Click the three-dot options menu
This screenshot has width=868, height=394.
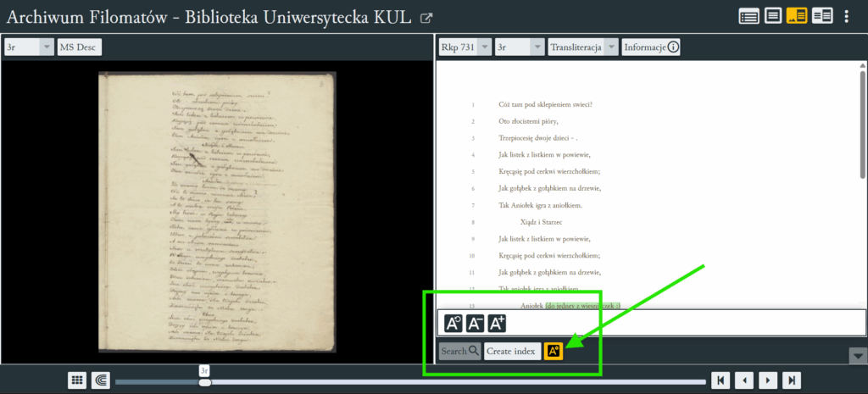point(846,16)
